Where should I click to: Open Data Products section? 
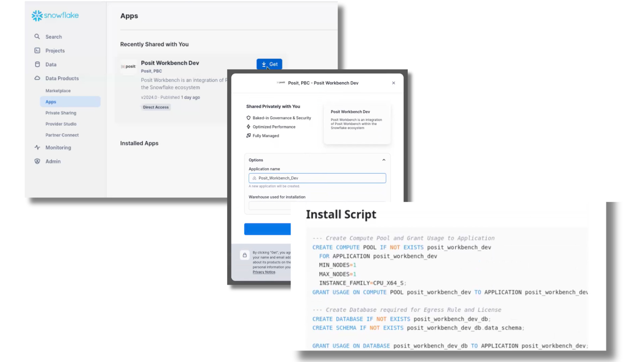coord(62,78)
